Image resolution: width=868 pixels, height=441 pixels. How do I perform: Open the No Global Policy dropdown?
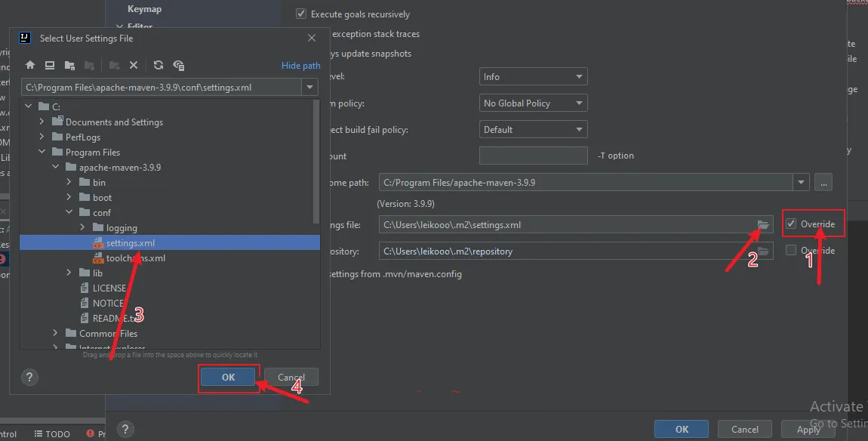click(x=533, y=103)
